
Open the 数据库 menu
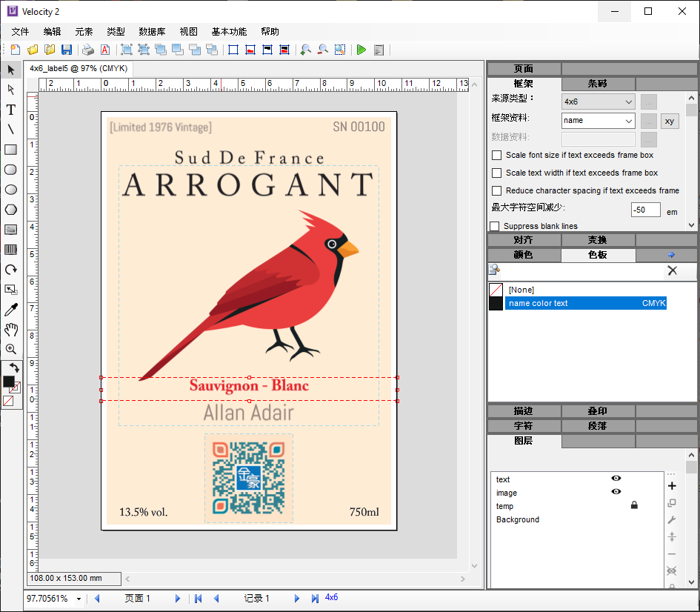tap(152, 32)
